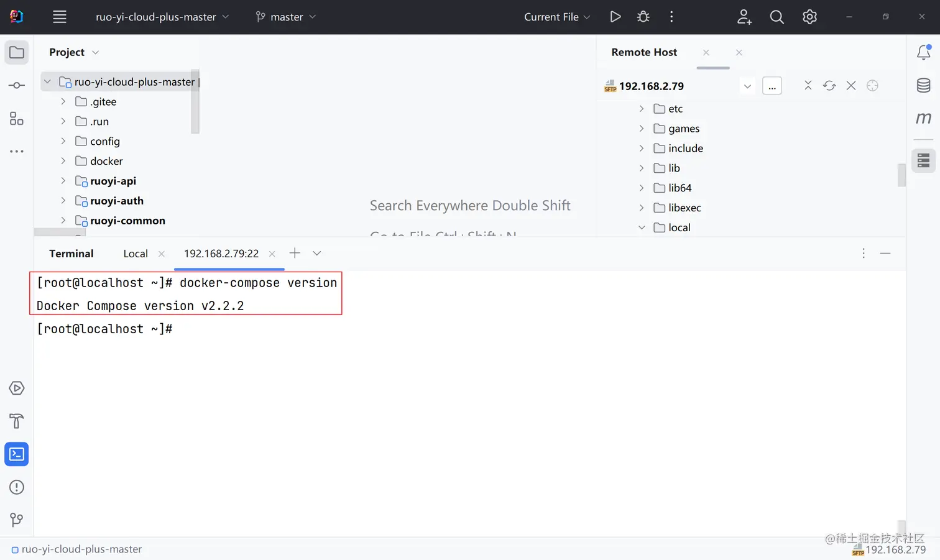The height and width of the screenshot is (560, 940).
Task: Add a new terminal session
Action: [295, 253]
